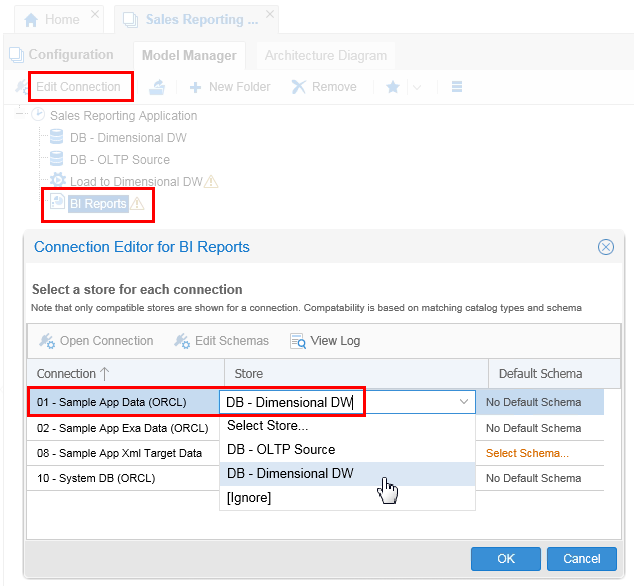Click the DB - OLTP Source database icon
This screenshot has height=586, width=634.
point(57,159)
